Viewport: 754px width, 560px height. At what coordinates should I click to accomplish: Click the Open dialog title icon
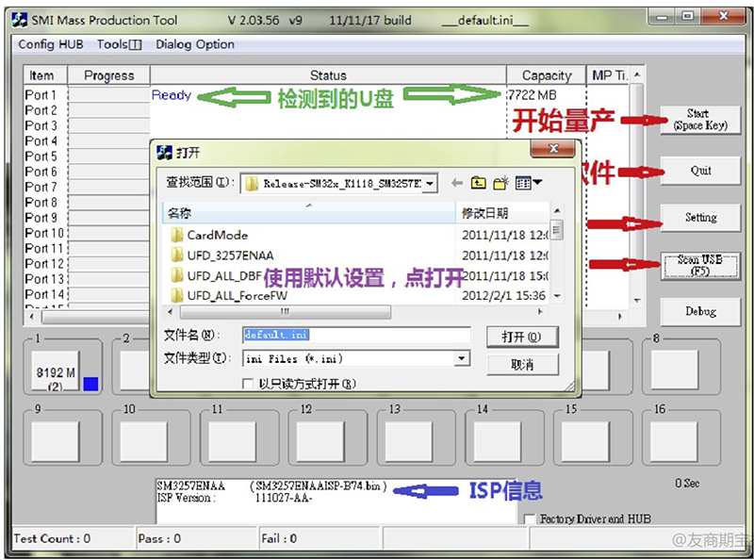pyautogui.click(x=164, y=153)
